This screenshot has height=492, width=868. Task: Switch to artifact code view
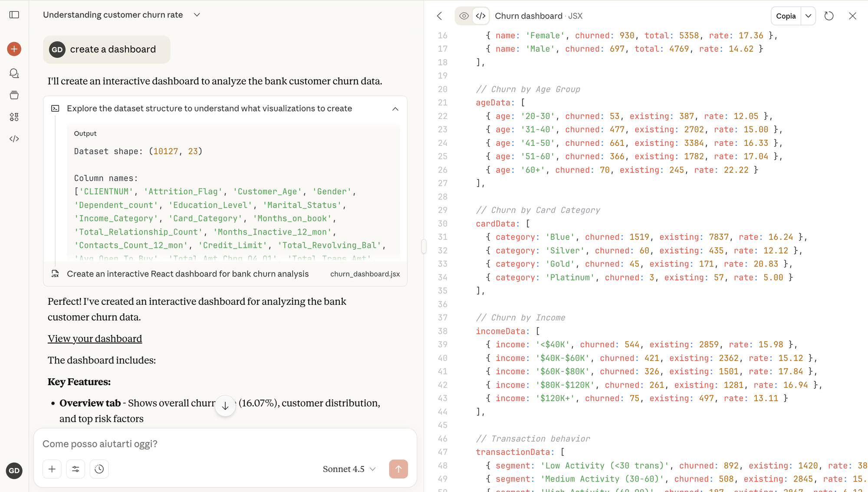480,16
